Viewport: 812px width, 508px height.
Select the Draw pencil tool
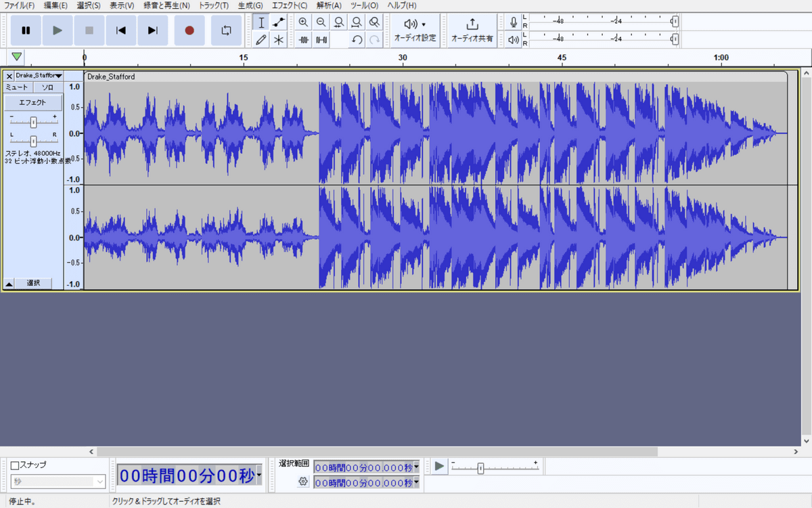pyautogui.click(x=261, y=40)
